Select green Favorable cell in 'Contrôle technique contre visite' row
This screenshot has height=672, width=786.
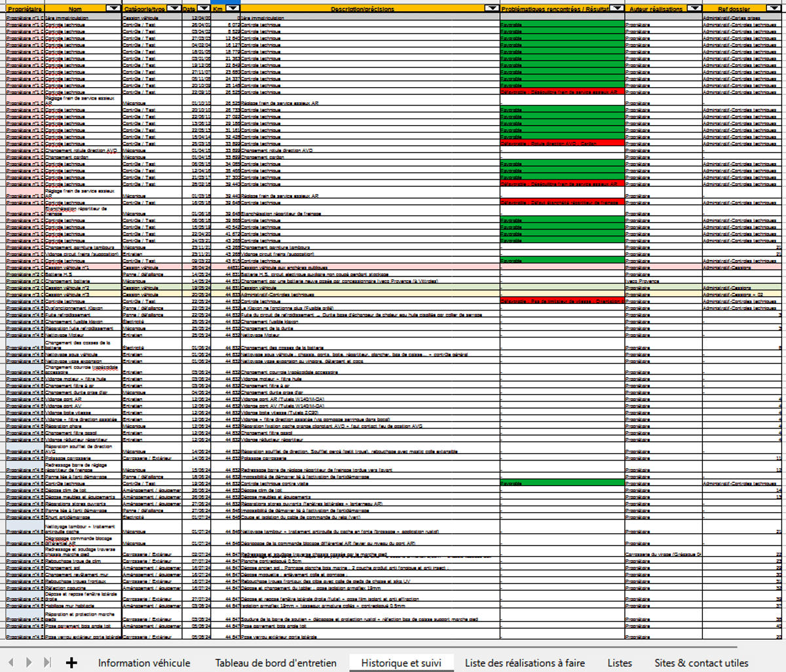563,483
